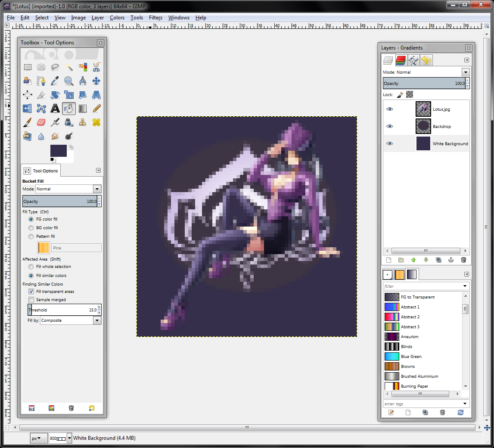Viewport: 494px width, 448px height.
Task: Click the foreground color swatch
Action: 58,151
